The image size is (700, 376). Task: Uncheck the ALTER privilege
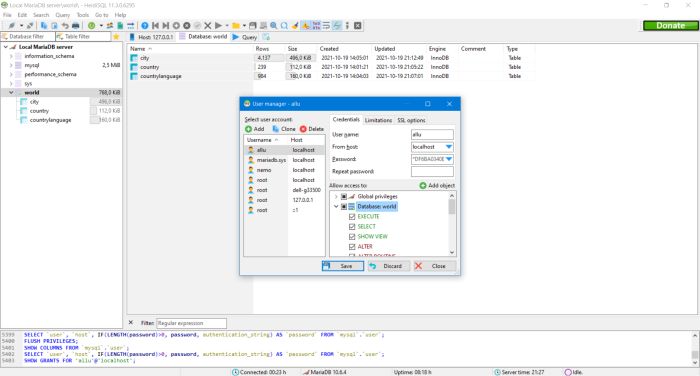(352, 246)
